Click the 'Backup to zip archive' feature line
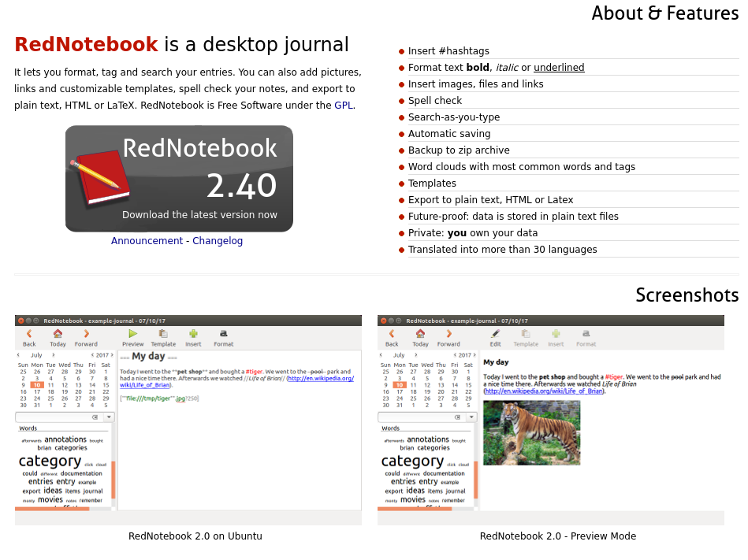The image size is (748, 560). click(459, 150)
